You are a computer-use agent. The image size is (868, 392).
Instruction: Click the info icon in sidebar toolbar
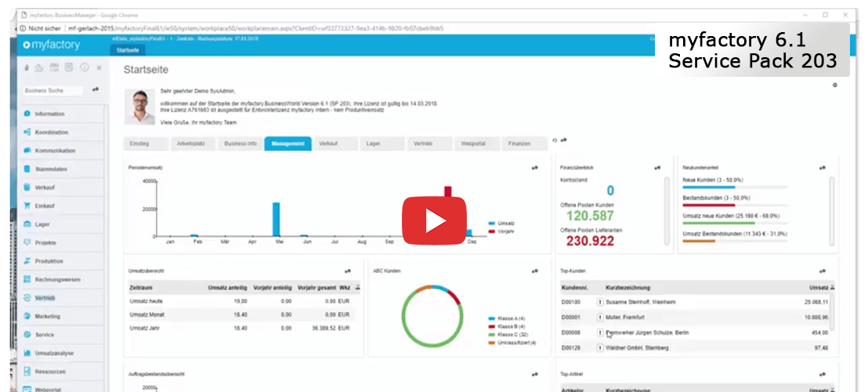[84, 67]
